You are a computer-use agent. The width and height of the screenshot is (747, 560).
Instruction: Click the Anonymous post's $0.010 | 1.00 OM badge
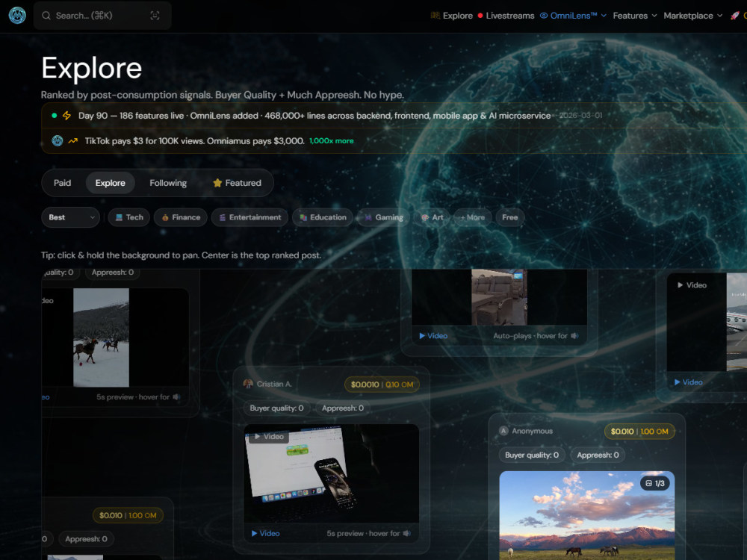pos(640,432)
